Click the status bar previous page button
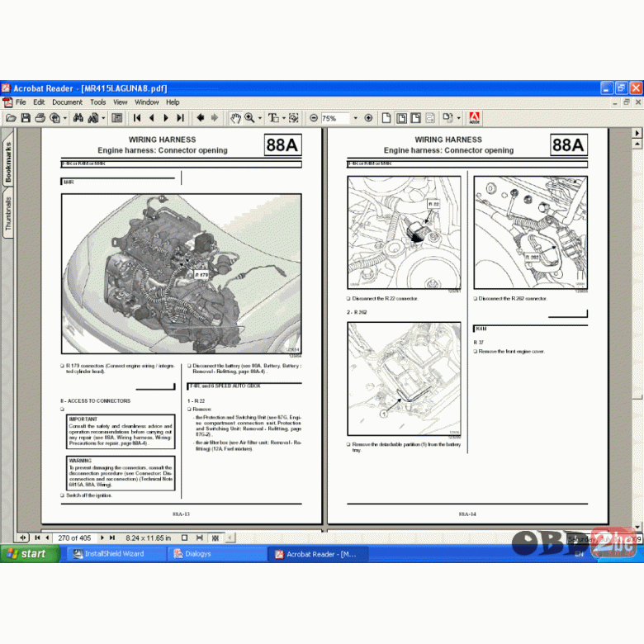The height and width of the screenshot is (644, 644). point(47,537)
